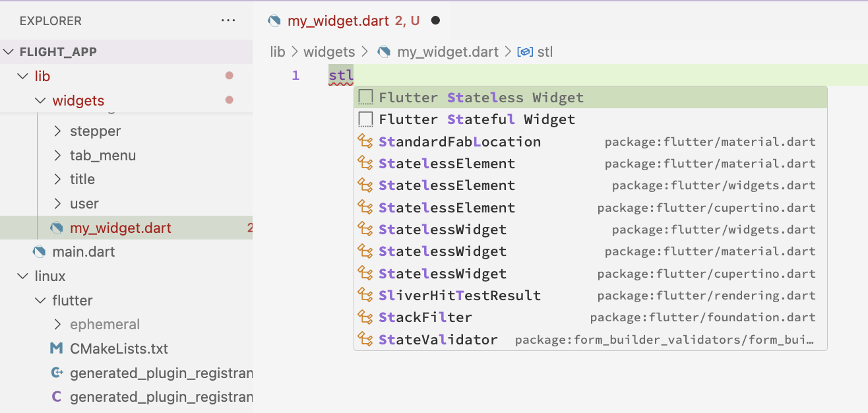The image size is (868, 413).
Task: Collapse the lib folder chevron
Action: pyautogui.click(x=23, y=76)
